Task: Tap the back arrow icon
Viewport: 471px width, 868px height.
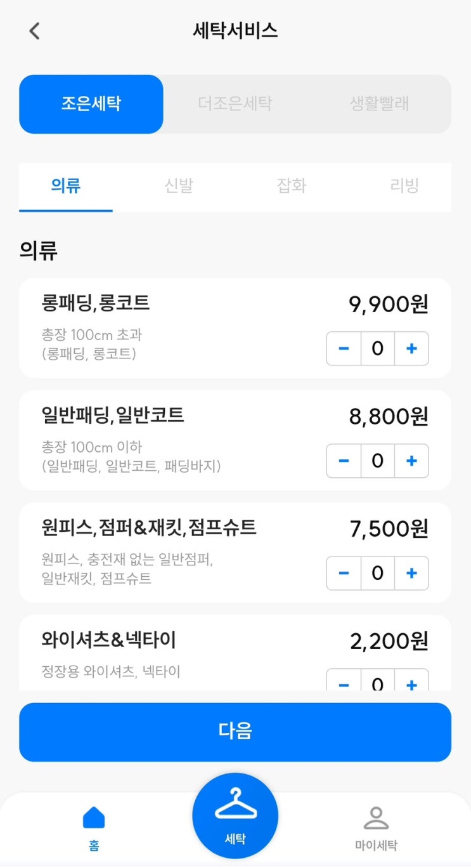Action: pyautogui.click(x=35, y=30)
